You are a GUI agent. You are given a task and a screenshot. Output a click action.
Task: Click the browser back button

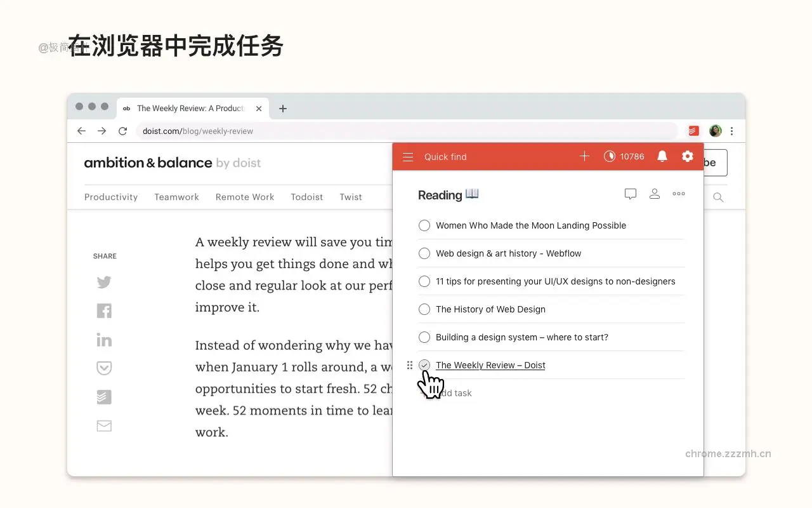[x=81, y=131]
